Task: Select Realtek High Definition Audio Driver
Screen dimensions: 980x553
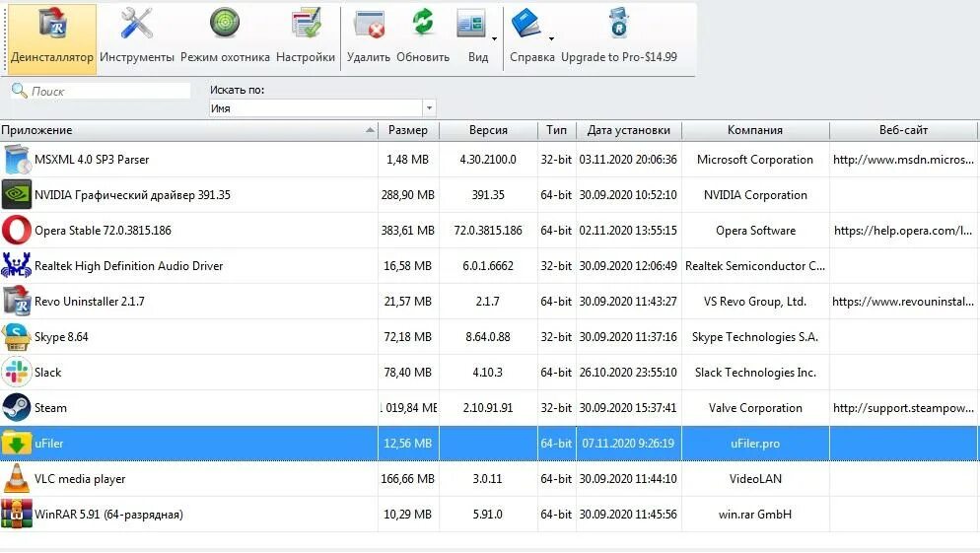Action: point(129,265)
